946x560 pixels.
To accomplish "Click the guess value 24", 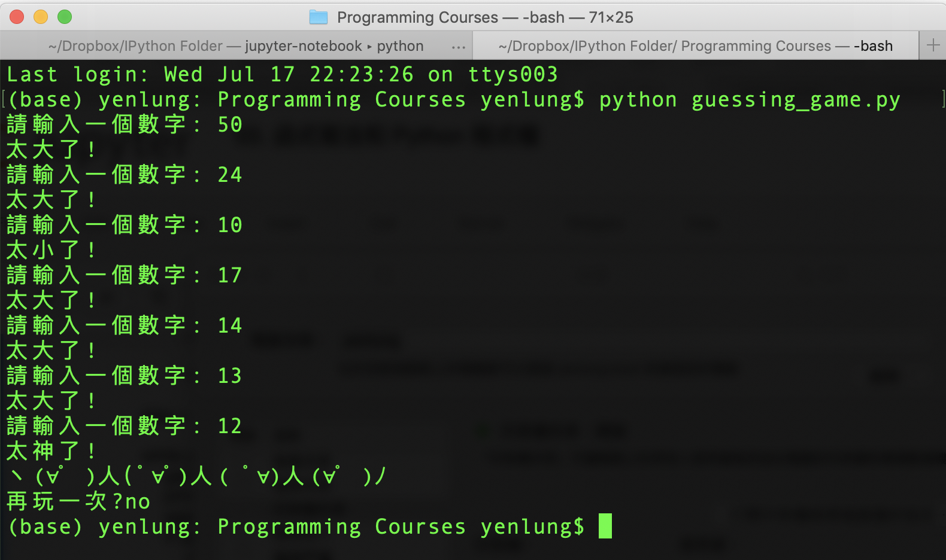I will [230, 175].
